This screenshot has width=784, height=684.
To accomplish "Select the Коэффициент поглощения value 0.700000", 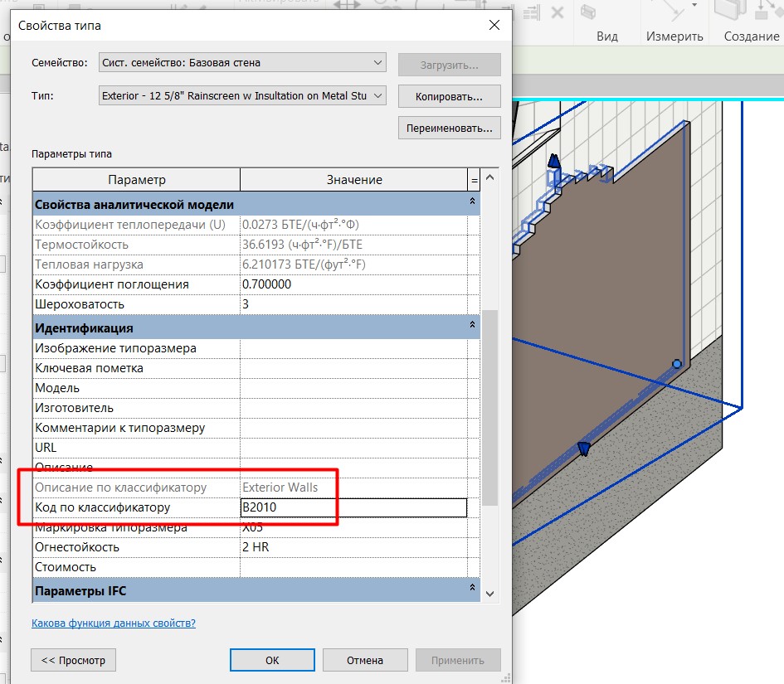I will pyautogui.click(x=353, y=284).
